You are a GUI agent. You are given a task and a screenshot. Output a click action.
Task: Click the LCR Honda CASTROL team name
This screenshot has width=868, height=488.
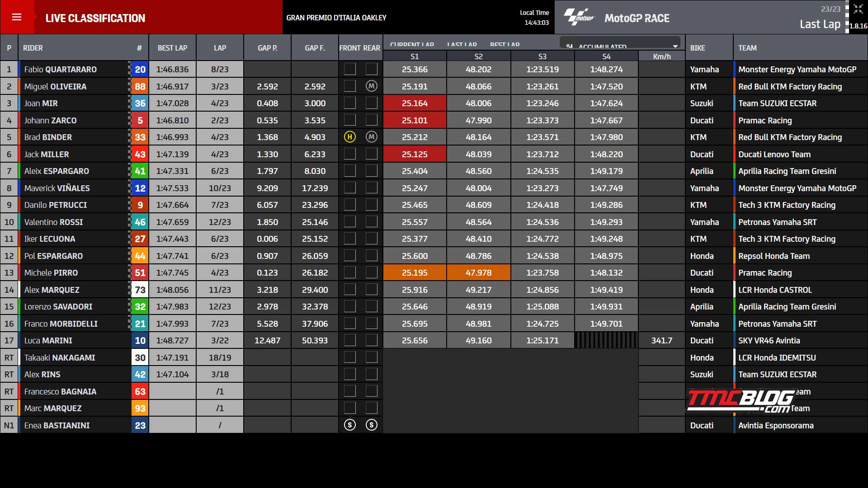click(x=775, y=290)
